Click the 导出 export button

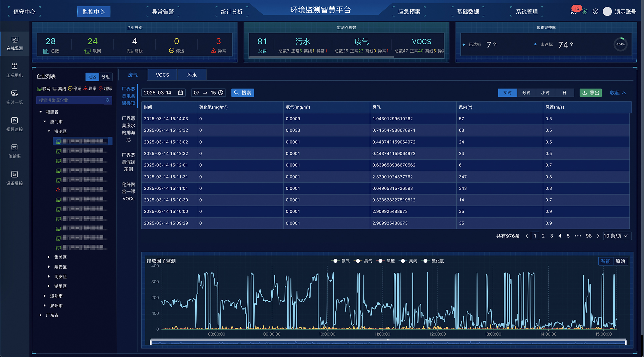(590, 93)
